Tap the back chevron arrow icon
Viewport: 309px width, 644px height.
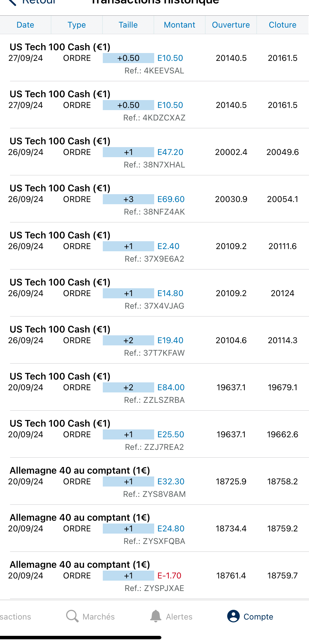[x=12, y=3]
